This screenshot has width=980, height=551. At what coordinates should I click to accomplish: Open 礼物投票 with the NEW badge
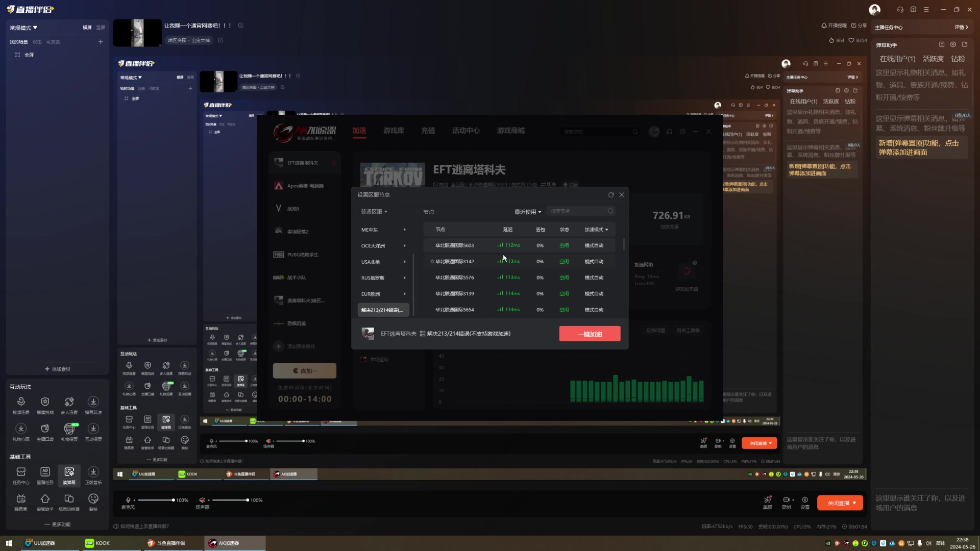[69, 432]
